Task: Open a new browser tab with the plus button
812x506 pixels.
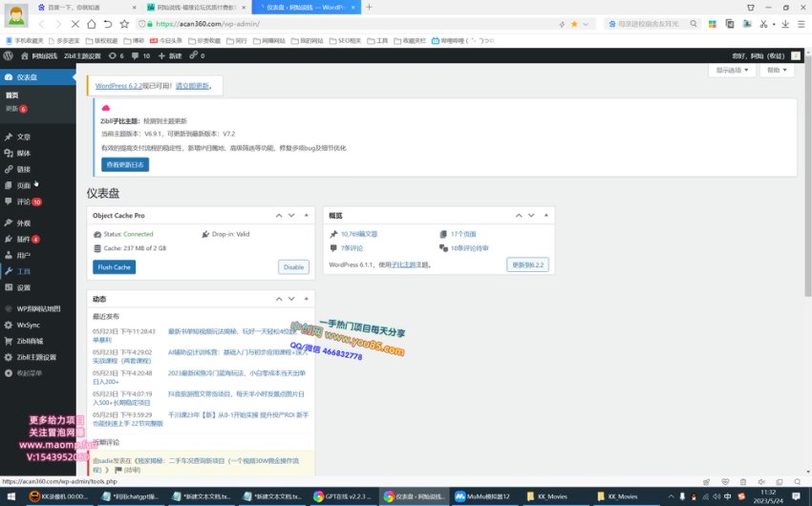Action: (x=370, y=8)
